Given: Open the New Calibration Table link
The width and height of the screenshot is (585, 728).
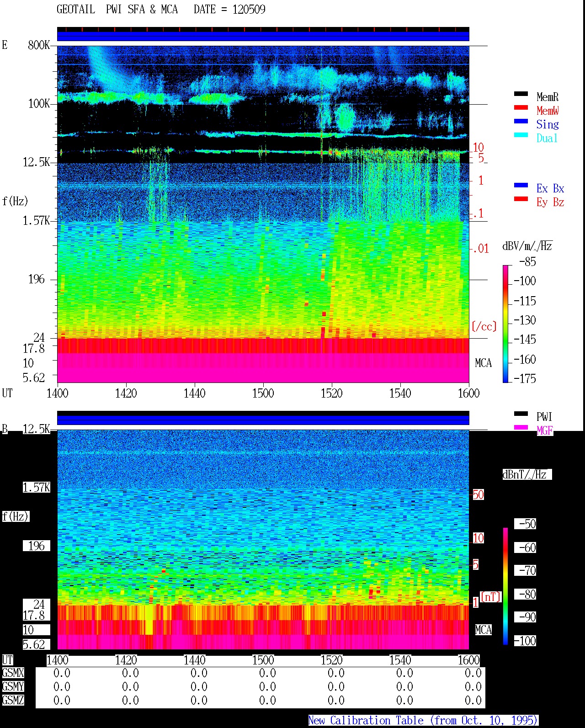Looking at the screenshot, I should 423,721.
